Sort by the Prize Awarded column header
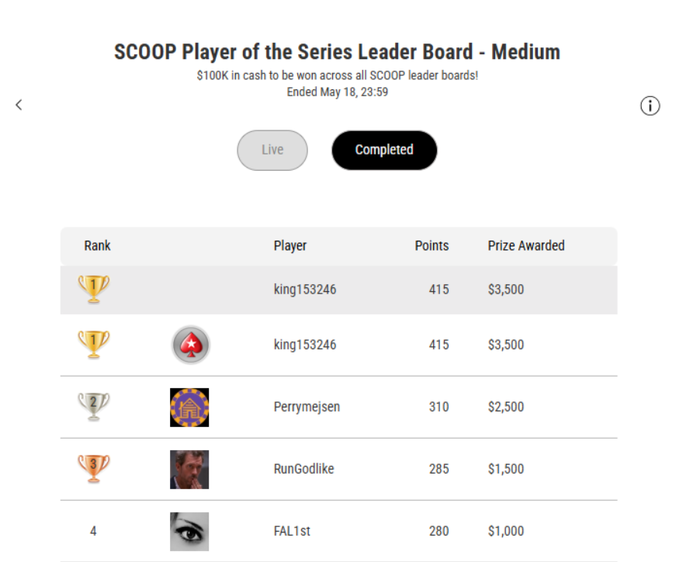 (x=526, y=246)
